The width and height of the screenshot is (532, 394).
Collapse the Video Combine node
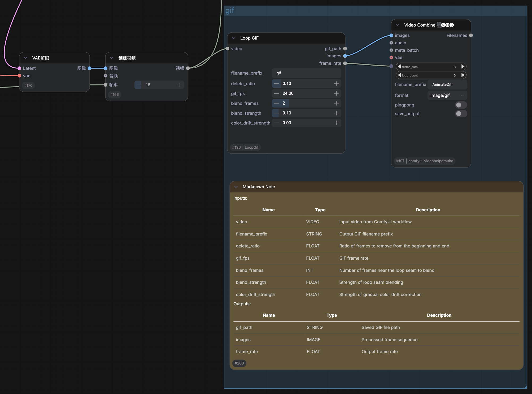coord(398,25)
